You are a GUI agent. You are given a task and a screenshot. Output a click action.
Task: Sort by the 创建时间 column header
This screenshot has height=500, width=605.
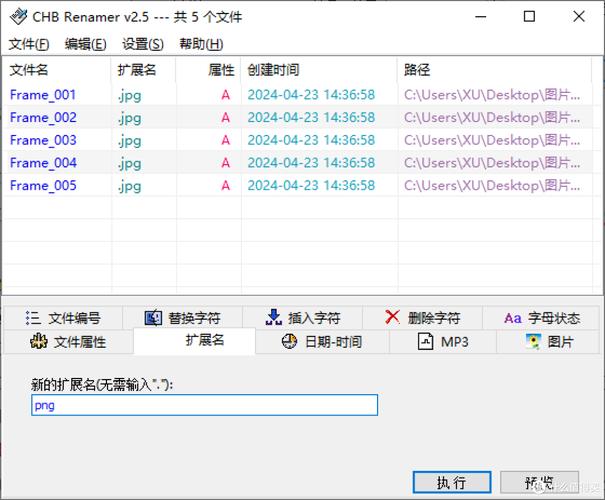(x=319, y=70)
